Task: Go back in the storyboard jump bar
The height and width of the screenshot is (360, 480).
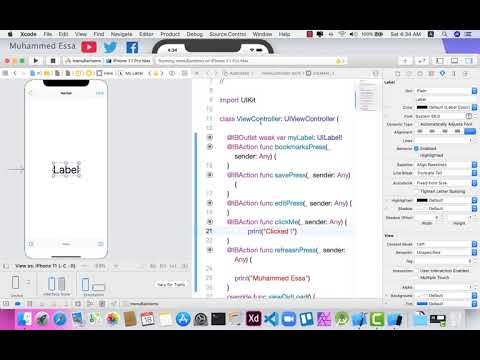Action: click(15, 73)
